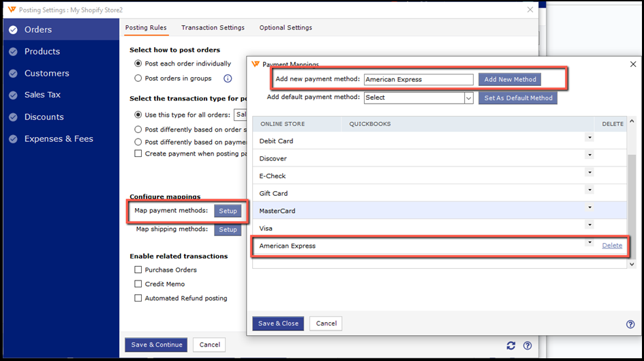The height and width of the screenshot is (361, 644).
Task: Open help icon in Posting Settings footer
Action: tap(527, 345)
